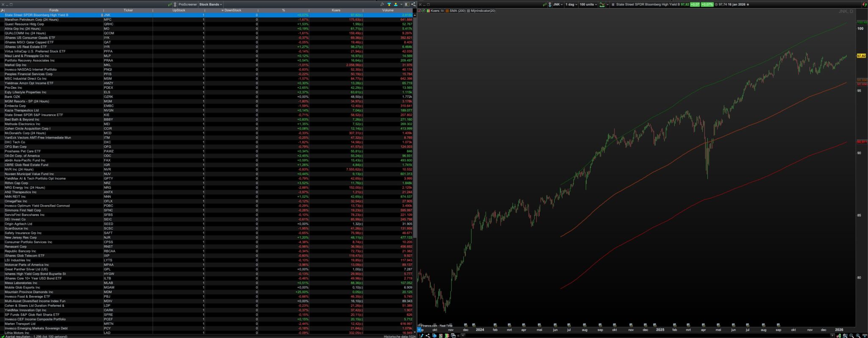The image size is (868, 338).
Task: Open screener settings wrench in toolbar
Action: [382, 5]
